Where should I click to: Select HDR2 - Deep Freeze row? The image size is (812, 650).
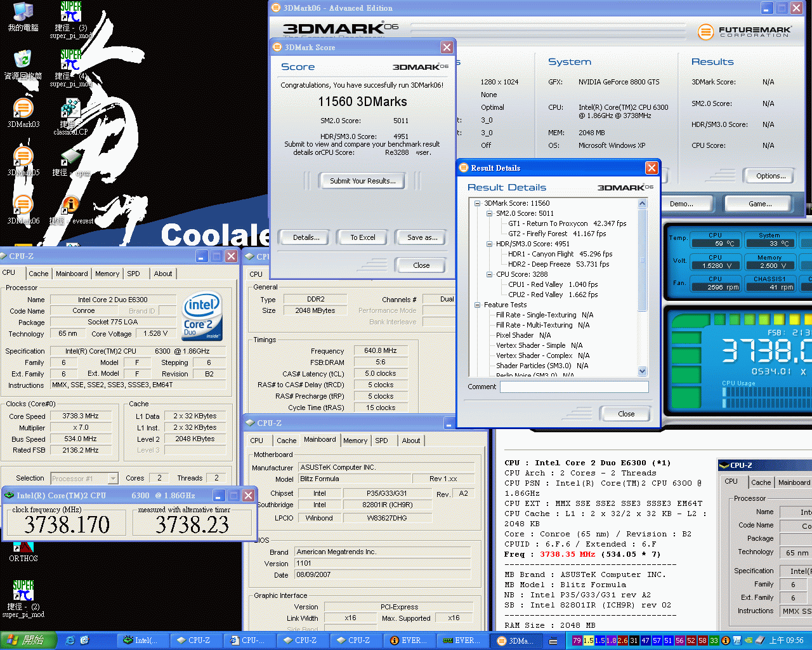558,264
